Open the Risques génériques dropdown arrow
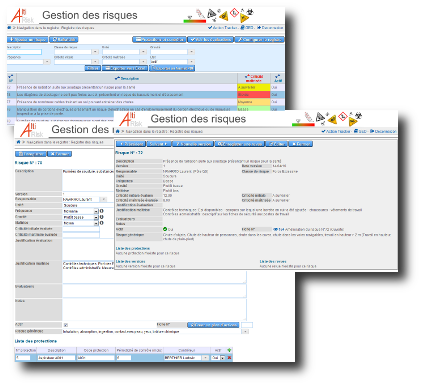The width and height of the screenshot is (421, 385). [x=245, y=332]
